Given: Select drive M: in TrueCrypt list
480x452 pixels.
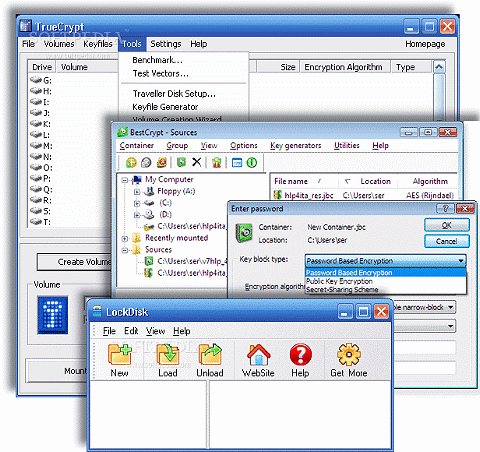Looking at the screenshot, I should [41, 146].
